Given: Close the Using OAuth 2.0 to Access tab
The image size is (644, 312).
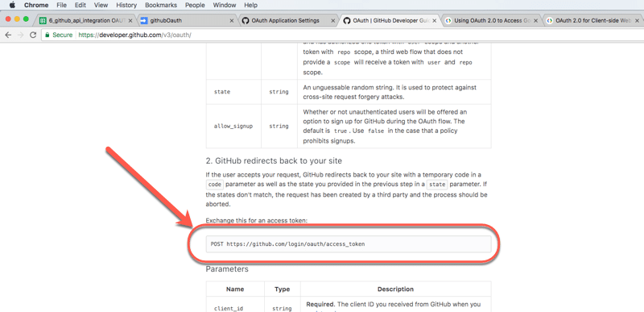Looking at the screenshot, I should (x=536, y=20).
